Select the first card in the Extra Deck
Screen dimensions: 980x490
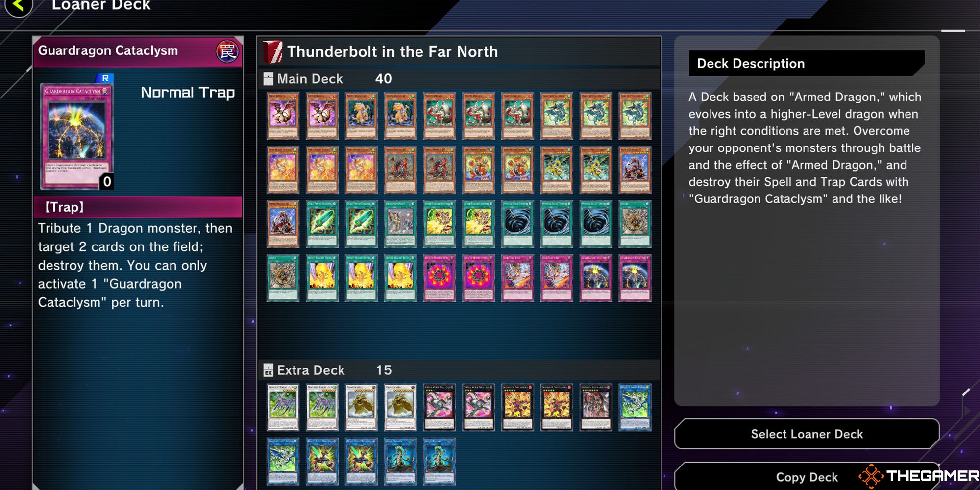(x=283, y=408)
